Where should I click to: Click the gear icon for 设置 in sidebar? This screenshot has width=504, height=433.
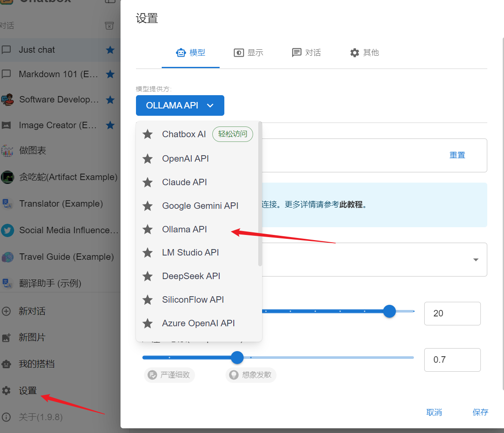[6, 391]
